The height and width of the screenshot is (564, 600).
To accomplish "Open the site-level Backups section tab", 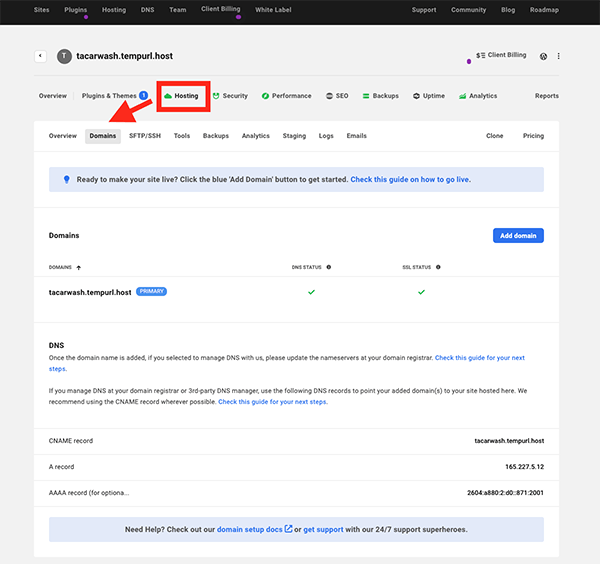I will (x=381, y=96).
